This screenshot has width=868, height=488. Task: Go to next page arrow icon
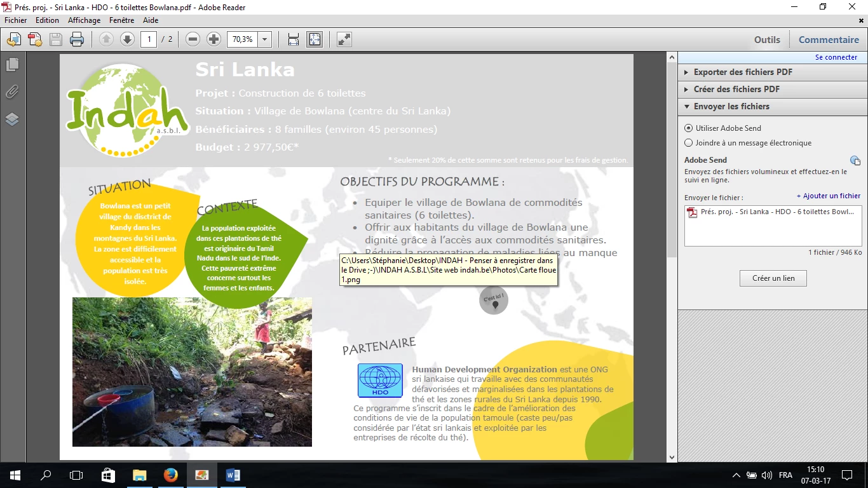pyautogui.click(x=127, y=39)
